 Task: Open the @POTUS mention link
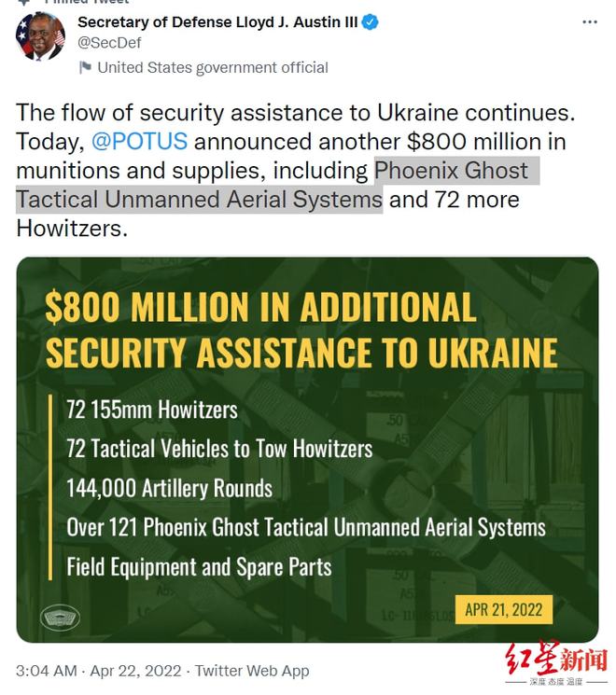point(139,142)
